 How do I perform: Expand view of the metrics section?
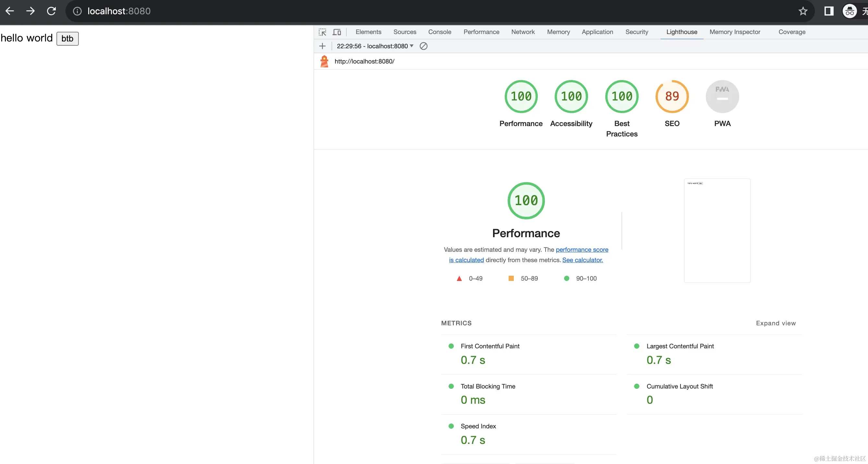[x=776, y=323]
